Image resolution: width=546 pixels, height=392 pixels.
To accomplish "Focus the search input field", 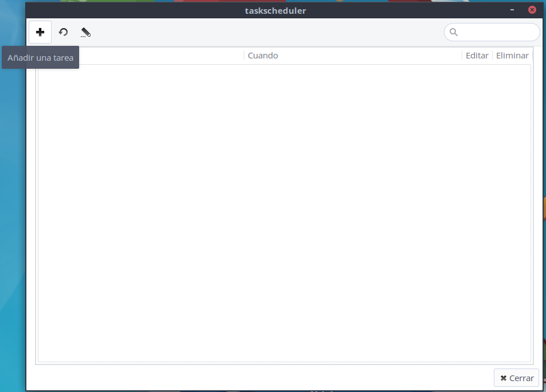I will click(492, 32).
